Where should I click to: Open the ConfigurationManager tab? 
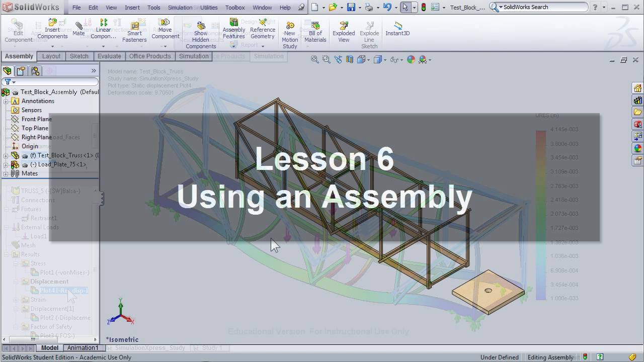pos(35,71)
